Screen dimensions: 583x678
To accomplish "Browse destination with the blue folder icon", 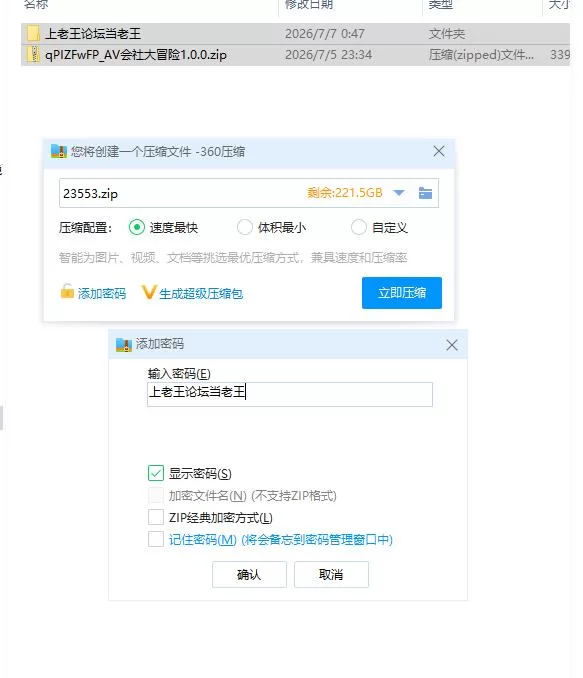I will [426, 193].
